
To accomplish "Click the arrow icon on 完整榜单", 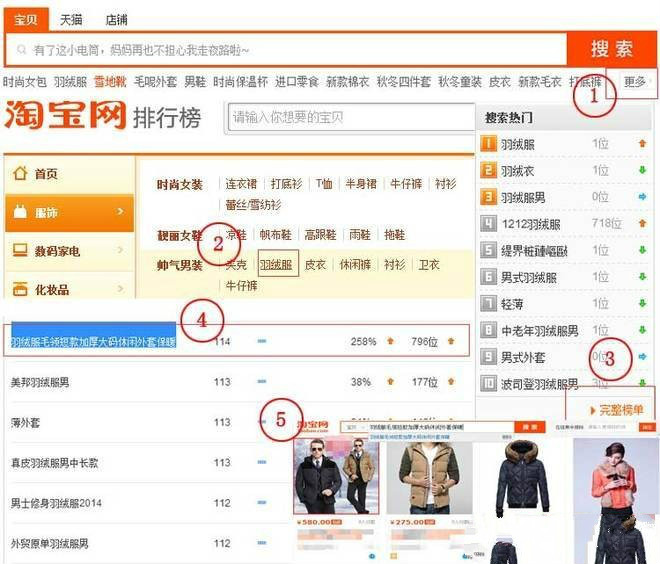I will click(593, 410).
